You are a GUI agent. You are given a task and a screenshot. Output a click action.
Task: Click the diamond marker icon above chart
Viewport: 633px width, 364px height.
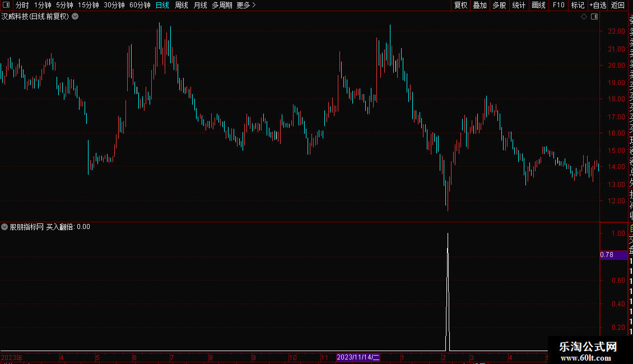click(584, 17)
